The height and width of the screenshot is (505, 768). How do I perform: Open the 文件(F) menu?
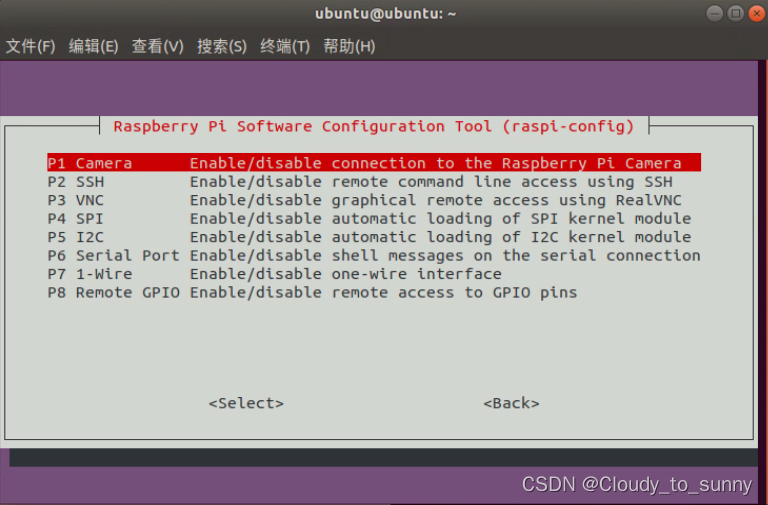tap(30, 47)
